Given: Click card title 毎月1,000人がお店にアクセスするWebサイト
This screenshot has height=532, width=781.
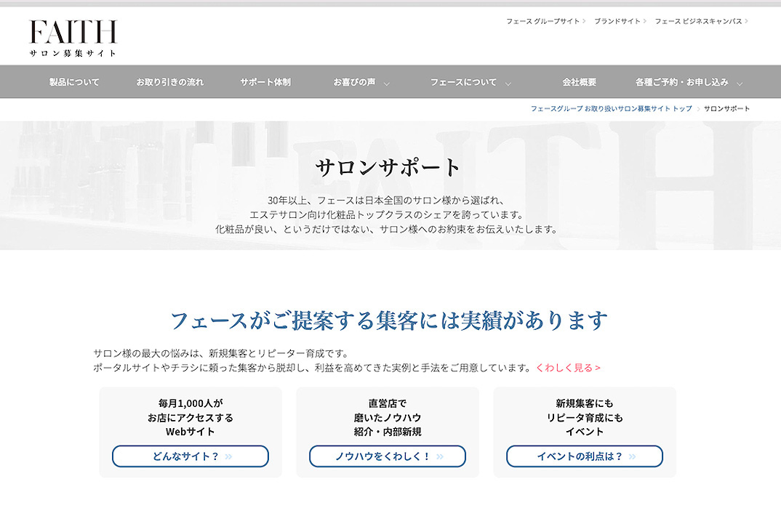Looking at the screenshot, I should 191,418.
